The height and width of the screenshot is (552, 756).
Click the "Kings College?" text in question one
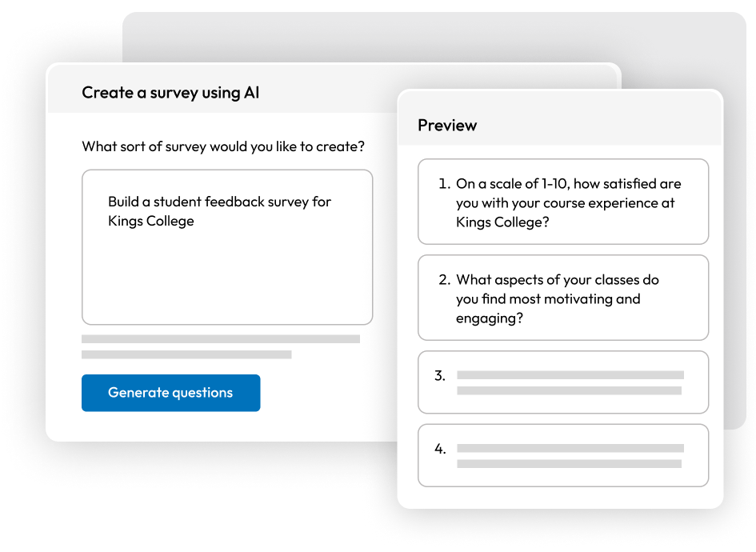point(502,222)
